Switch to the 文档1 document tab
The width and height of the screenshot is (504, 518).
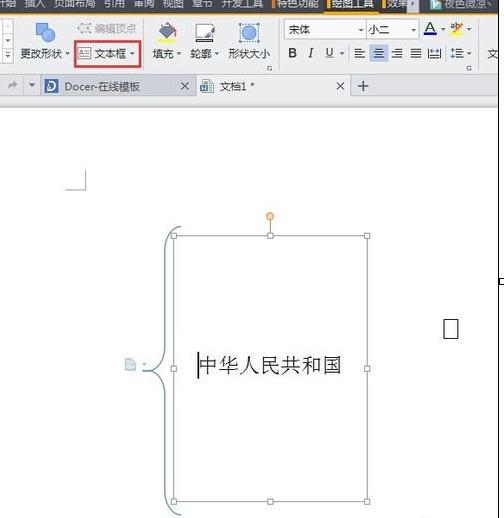[x=273, y=86]
